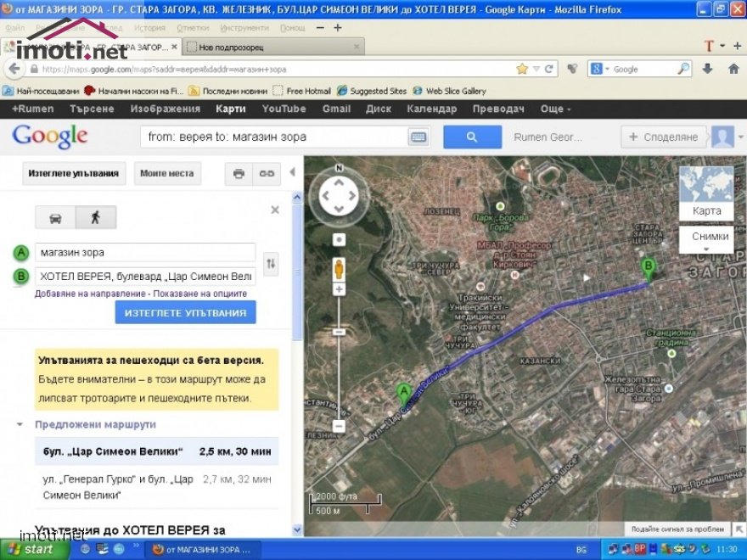This screenshot has width=747, height=560.
Task: Zoom out with the map minus button
Action: 339,426
